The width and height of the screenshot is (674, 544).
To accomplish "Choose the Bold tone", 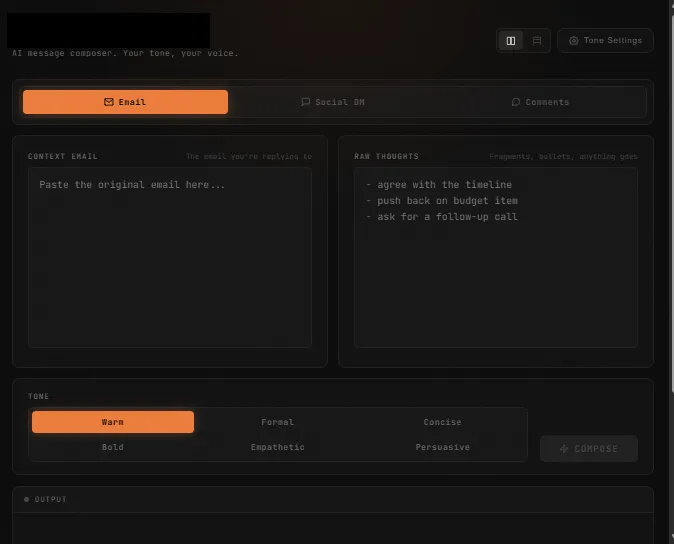I will tap(113, 447).
